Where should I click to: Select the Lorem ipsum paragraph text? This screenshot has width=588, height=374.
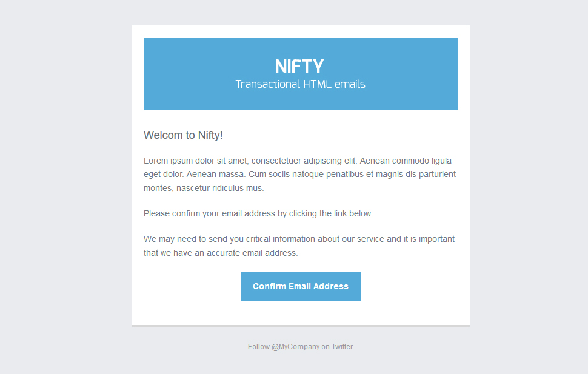click(299, 174)
